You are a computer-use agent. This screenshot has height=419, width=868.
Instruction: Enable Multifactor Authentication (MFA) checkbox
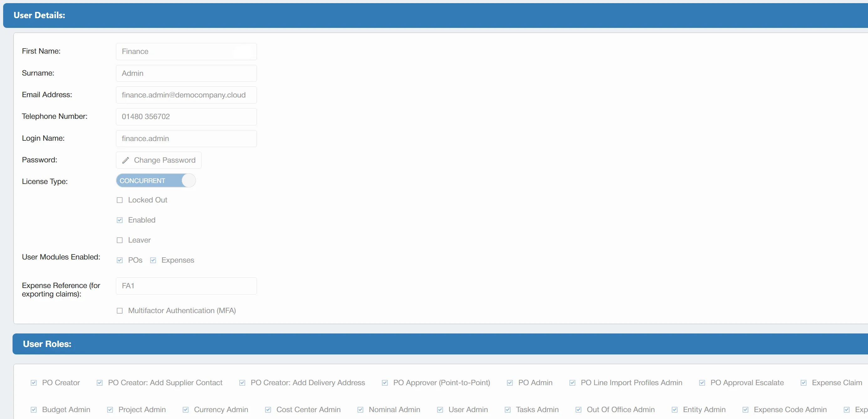click(120, 311)
